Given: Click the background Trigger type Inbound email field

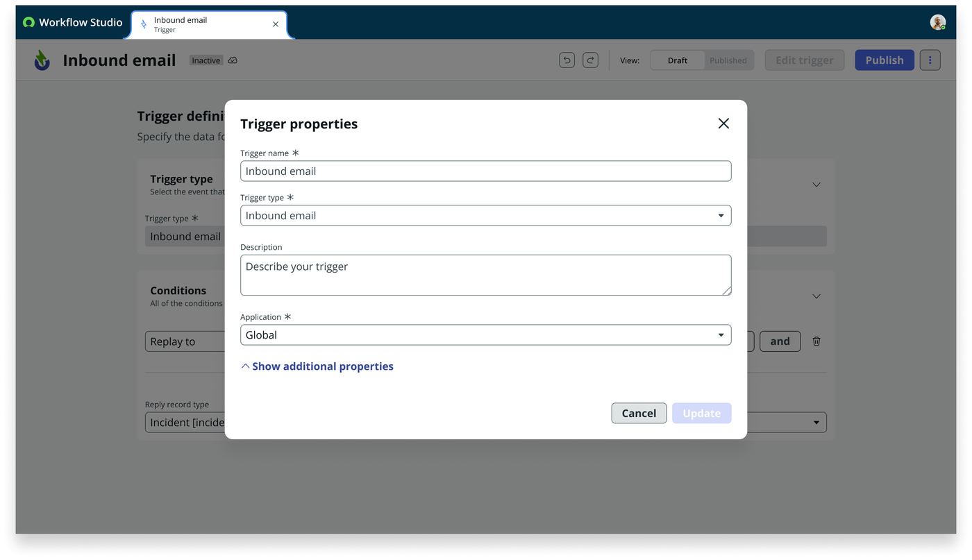Looking at the screenshot, I should tap(185, 237).
